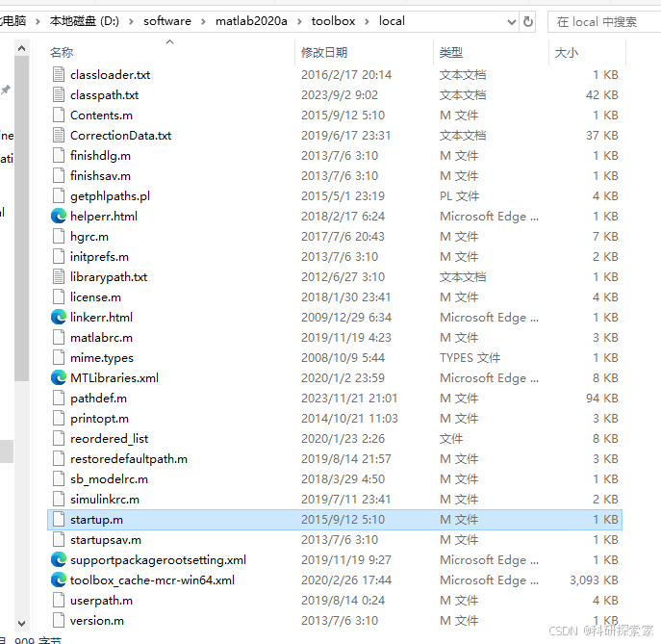Click the 2023/9/2 9:02 date cell
Viewport: 661px width, 644px height.
point(340,95)
